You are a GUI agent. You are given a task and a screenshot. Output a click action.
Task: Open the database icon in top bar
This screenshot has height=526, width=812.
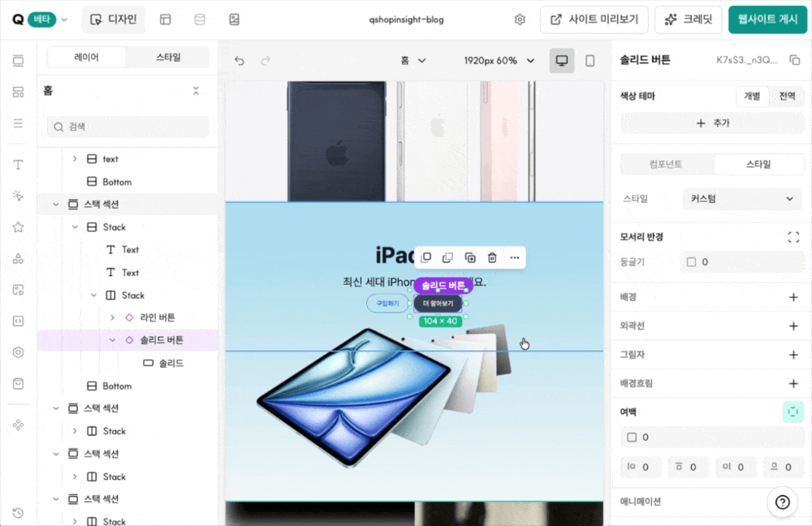coord(200,19)
